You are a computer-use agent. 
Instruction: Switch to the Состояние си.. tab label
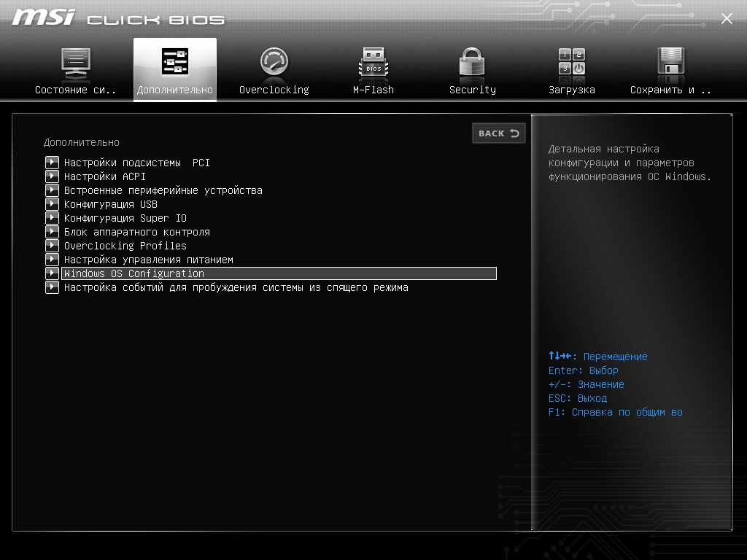pos(75,90)
